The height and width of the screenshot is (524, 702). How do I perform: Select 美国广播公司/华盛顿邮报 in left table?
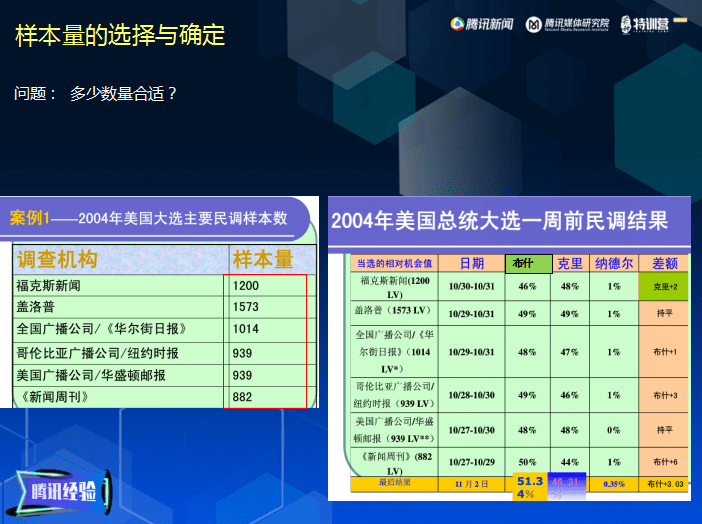point(91,375)
